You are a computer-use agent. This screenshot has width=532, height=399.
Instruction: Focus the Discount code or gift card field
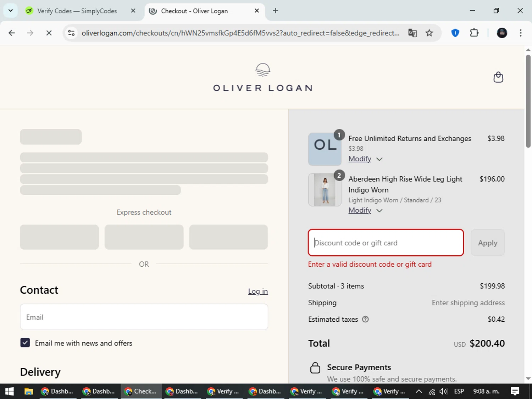pos(386,243)
